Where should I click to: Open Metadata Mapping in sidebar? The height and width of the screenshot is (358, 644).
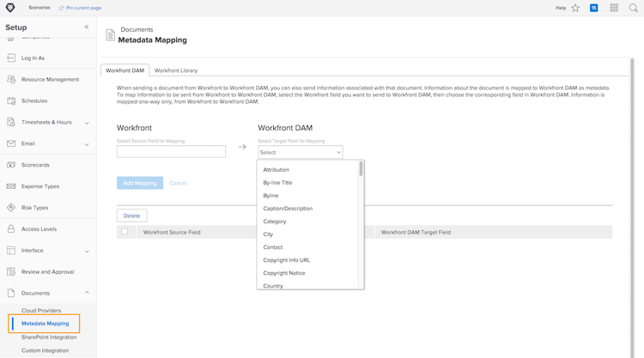click(x=46, y=324)
